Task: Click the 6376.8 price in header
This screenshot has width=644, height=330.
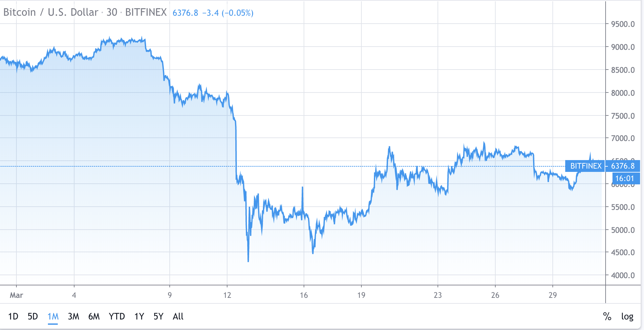Action: pos(185,13)
